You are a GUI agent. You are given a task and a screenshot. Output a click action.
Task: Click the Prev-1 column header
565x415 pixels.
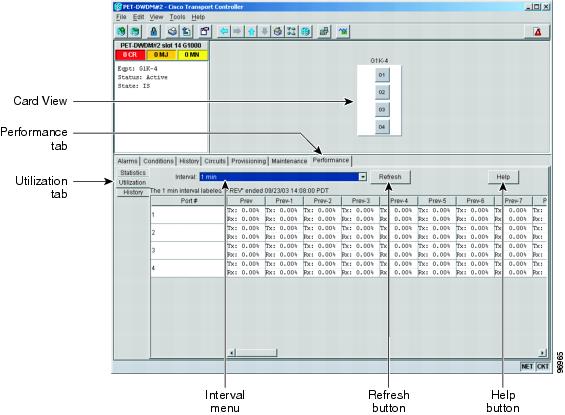coord(284,201)
